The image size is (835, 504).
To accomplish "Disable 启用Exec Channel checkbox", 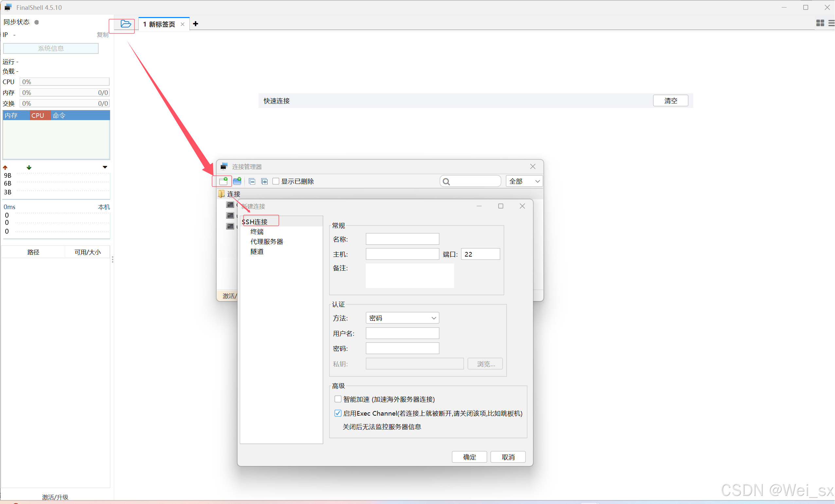I will 338,413.
